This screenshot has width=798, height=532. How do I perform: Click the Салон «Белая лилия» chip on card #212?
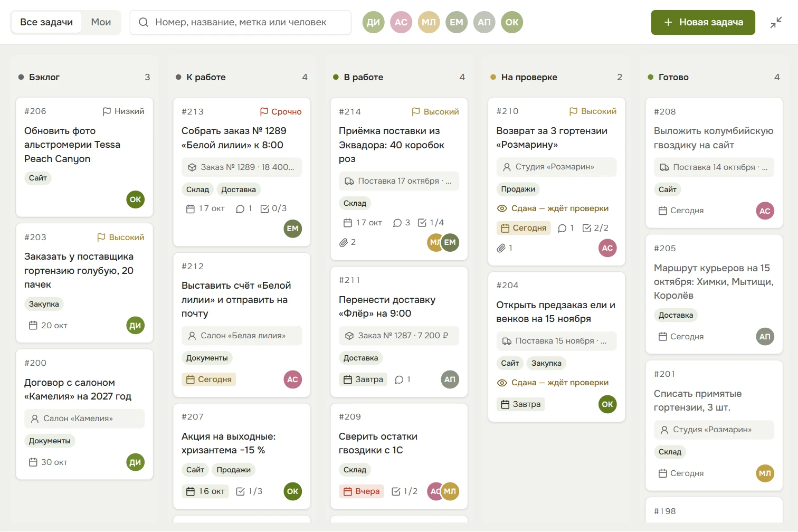(x=242, y=336)
